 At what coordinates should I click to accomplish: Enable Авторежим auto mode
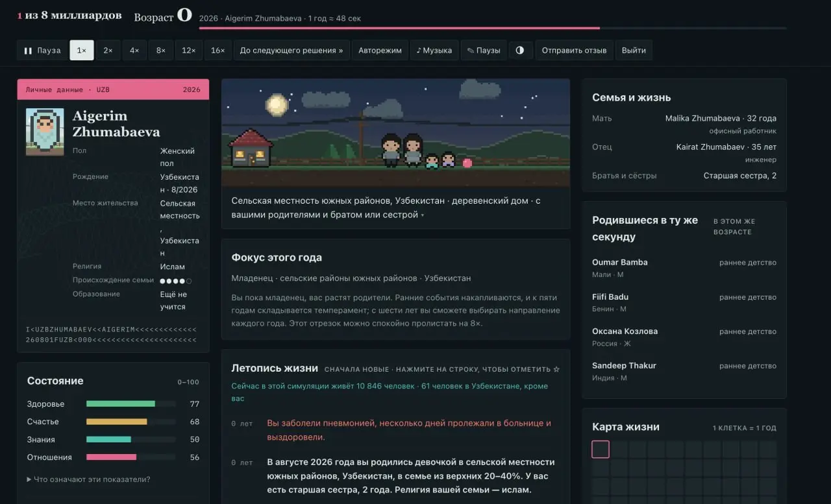[380, 51]
